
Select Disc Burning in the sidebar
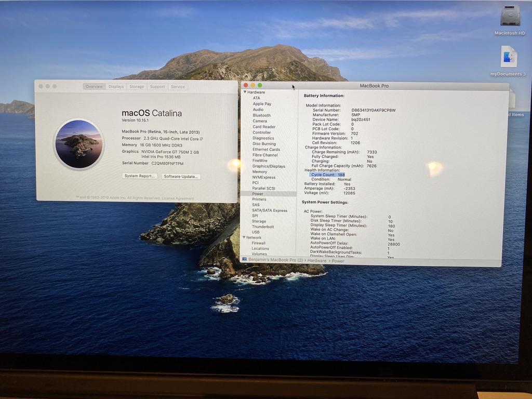pyautogui.click(x=264, y=144)
